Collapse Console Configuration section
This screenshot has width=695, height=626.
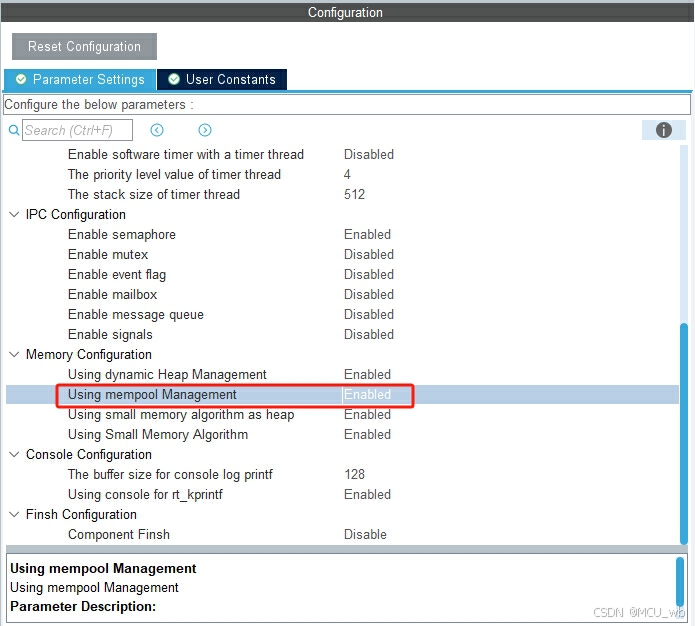(14, 454)
